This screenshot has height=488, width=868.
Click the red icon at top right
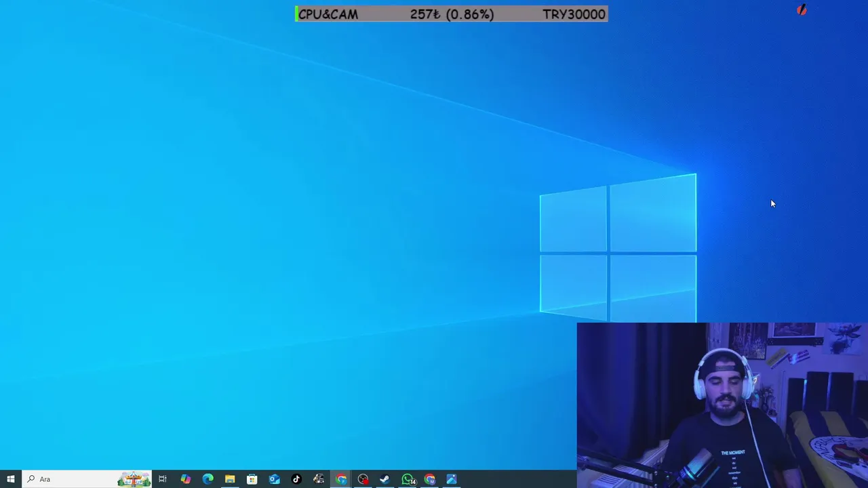[802, 9]
